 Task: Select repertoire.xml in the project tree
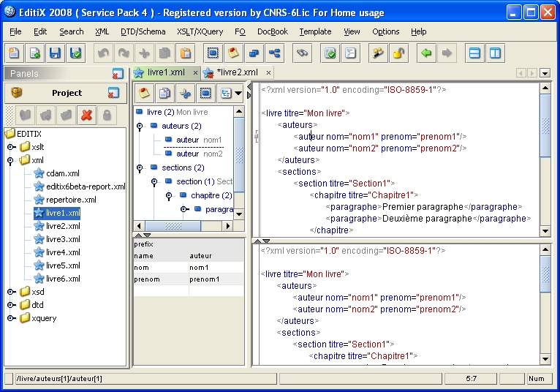[71, 200]
